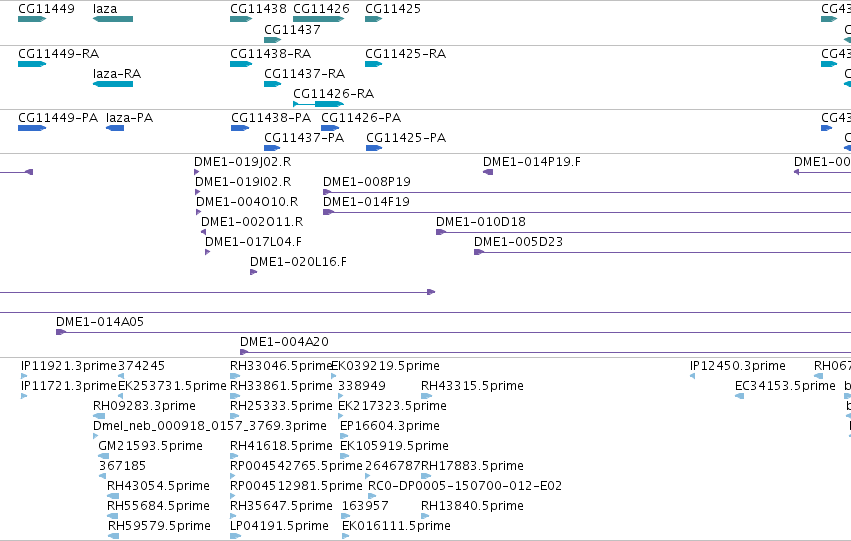Click the CG11425-RA transcript
851x541 pixels.
click(373, 64)
